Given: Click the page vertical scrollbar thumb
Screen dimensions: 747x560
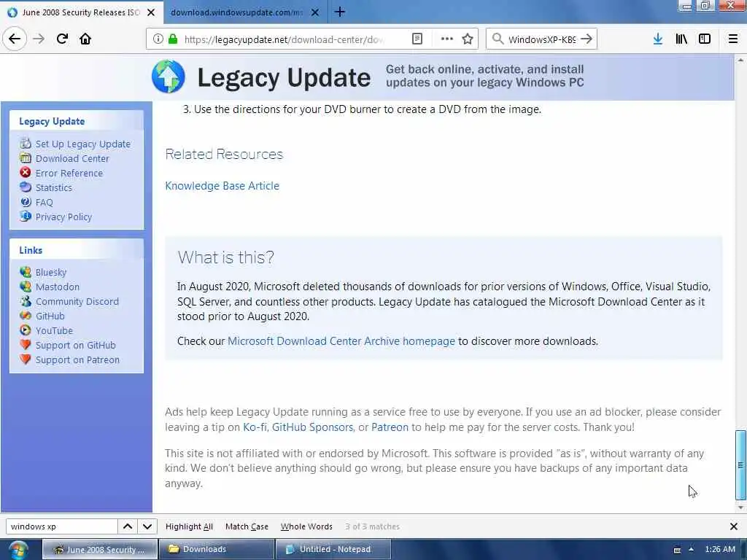Looking at the screenshot, I should (740, 464).
